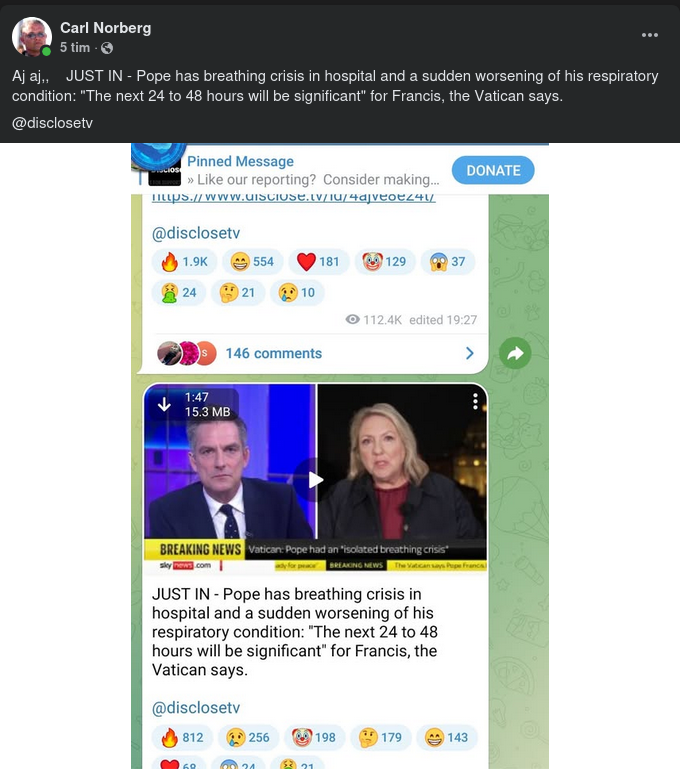Open the 146 comments link
The image size is (680, 769).
(274, 353)
